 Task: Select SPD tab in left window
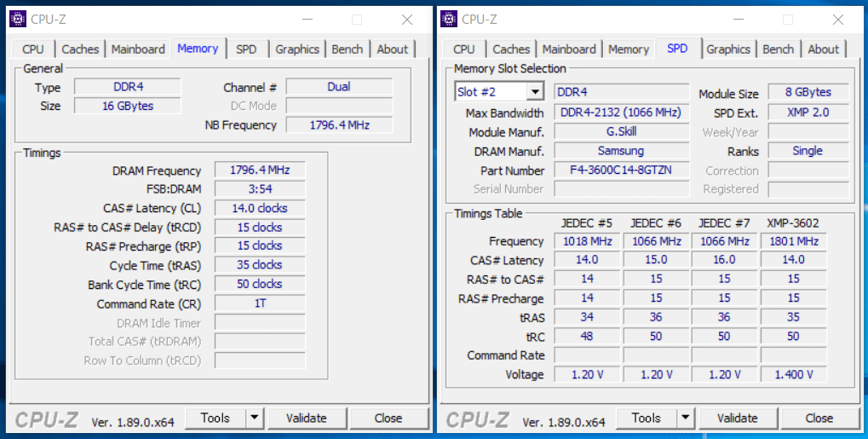246,49
